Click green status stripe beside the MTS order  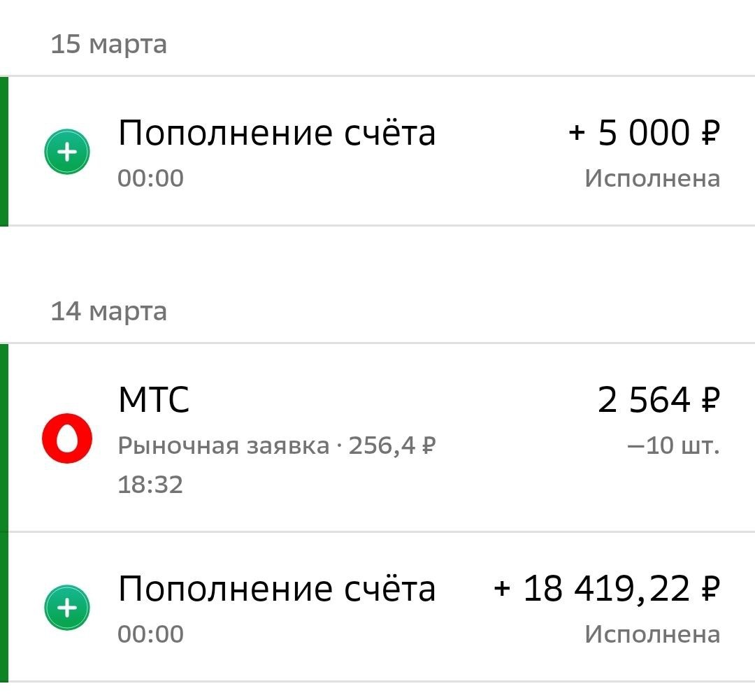coord(4,438)
